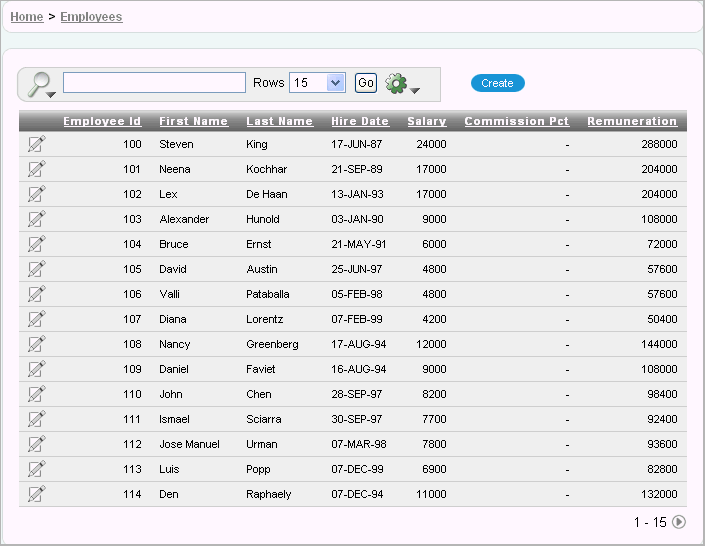Click the Salary column header
The width and height of the screenshot is (705, 546).
click(427, 121)
